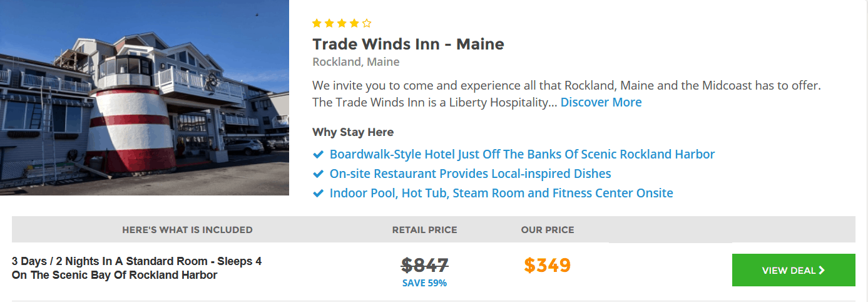Click the second gold rating star
This screenshot has height=302, width=868.
(329, 23)
